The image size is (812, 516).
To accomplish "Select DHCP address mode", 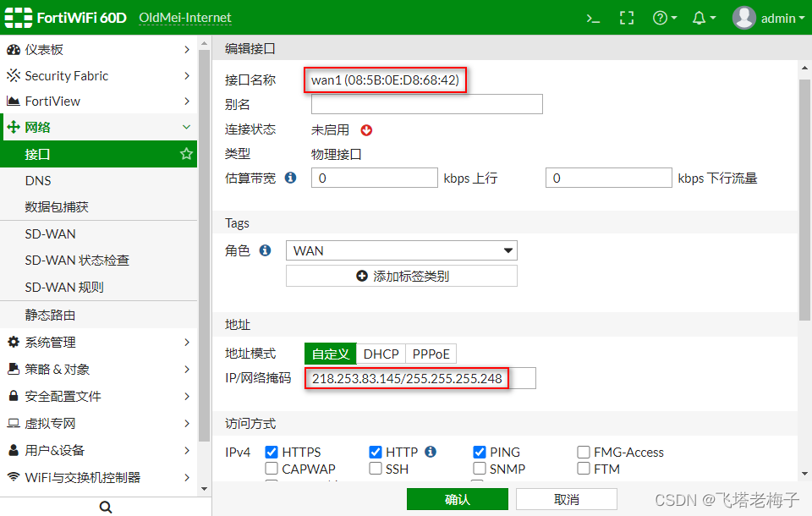I will click(381, 354).
